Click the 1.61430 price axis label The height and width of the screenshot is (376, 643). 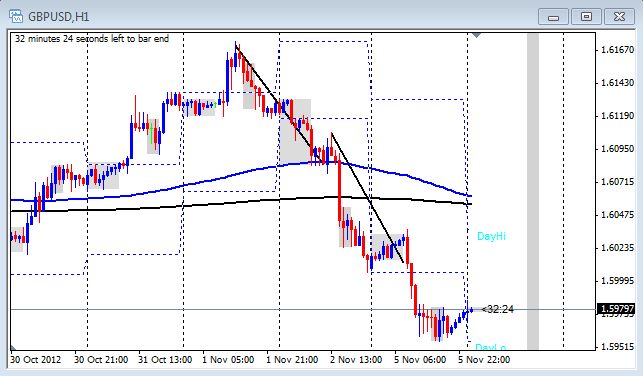(617, 83)
